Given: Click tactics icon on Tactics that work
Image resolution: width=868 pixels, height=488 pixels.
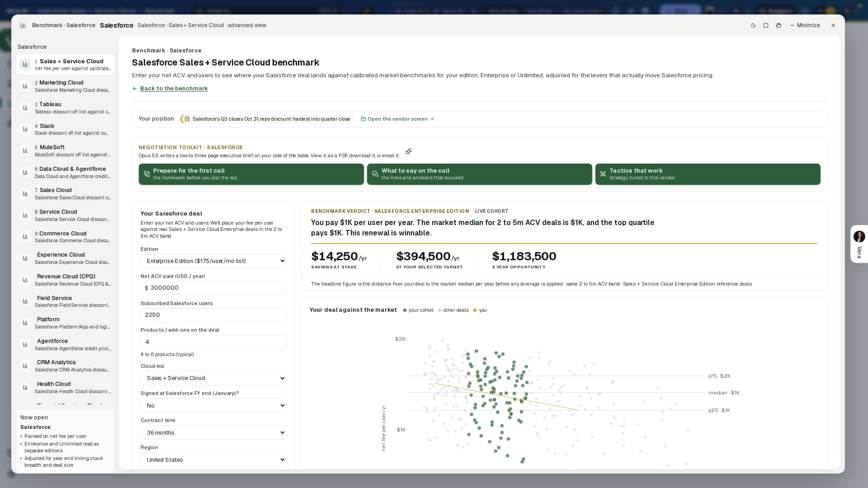Looking at the screenshot, I should click(603, 174).
